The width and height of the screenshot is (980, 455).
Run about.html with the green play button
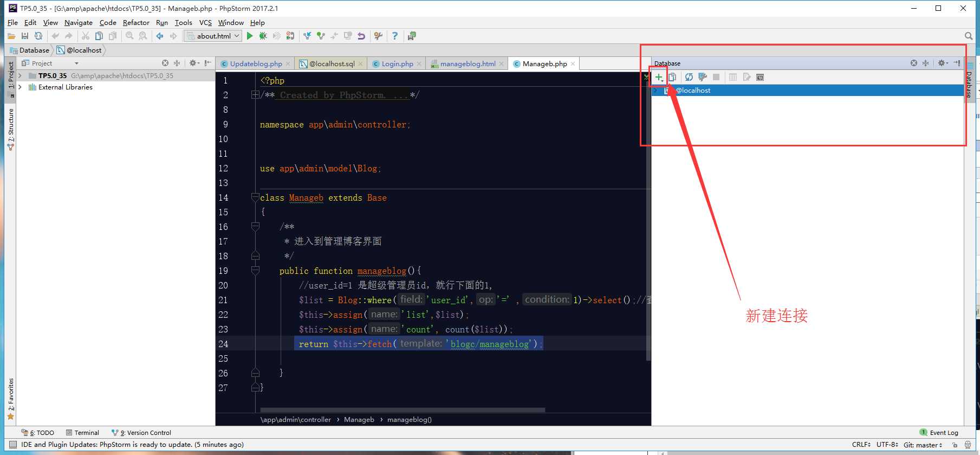[x=250, y=36]
